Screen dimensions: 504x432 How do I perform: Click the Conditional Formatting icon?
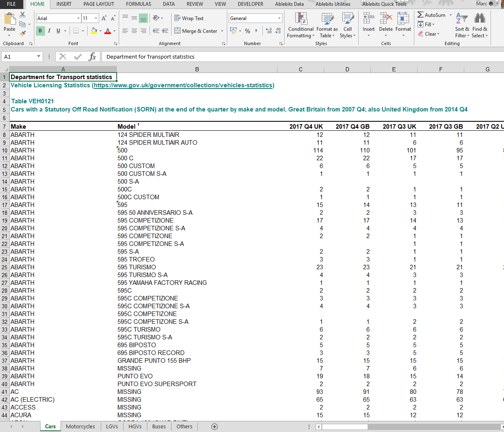point(301,18)
